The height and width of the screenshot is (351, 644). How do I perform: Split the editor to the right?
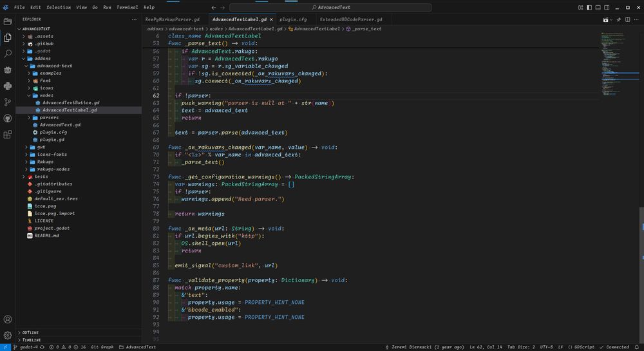pos(627,19)
